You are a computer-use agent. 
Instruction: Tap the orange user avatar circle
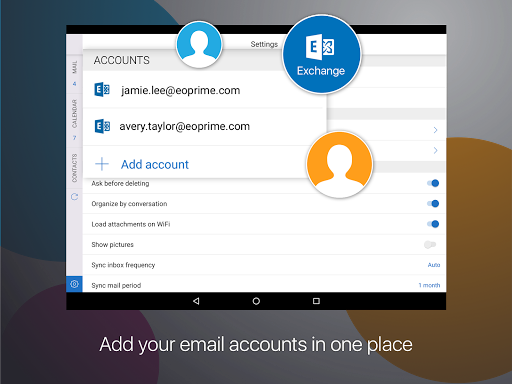(339, 164)
